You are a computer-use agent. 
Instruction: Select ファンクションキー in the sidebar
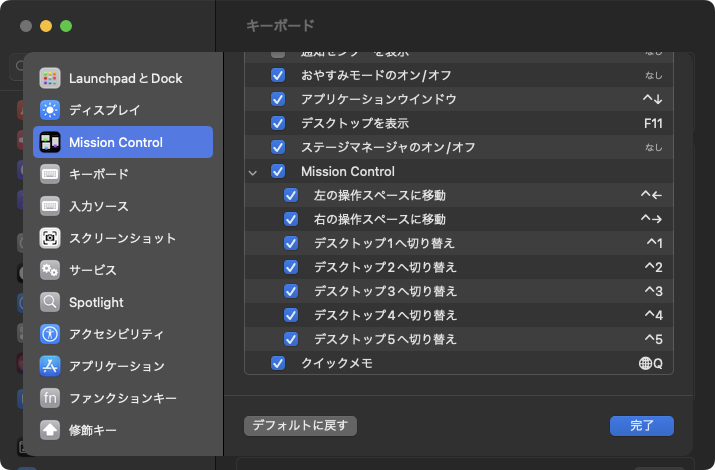coord(122,398)
